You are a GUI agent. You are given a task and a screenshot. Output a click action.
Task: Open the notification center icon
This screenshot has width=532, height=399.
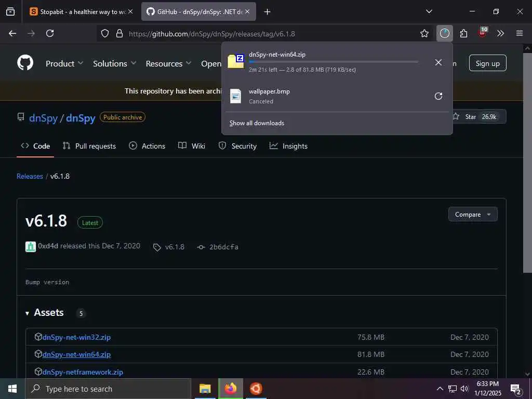click(516, 389)
